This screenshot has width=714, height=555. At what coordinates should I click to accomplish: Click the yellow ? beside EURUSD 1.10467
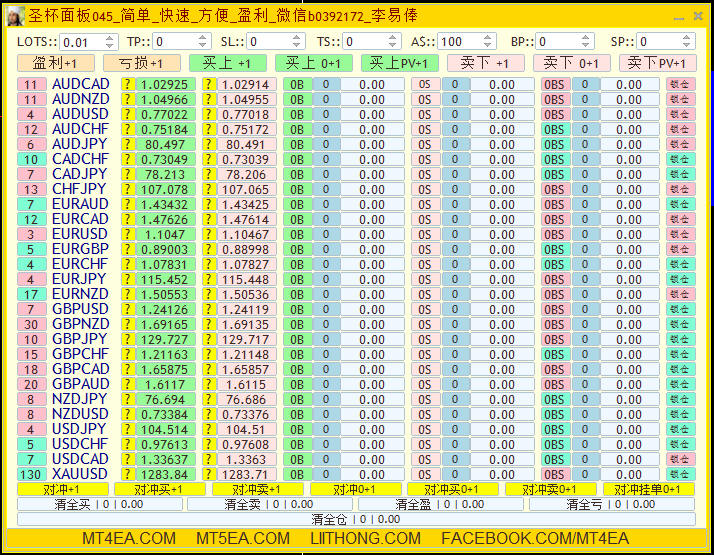click(209, 234)
